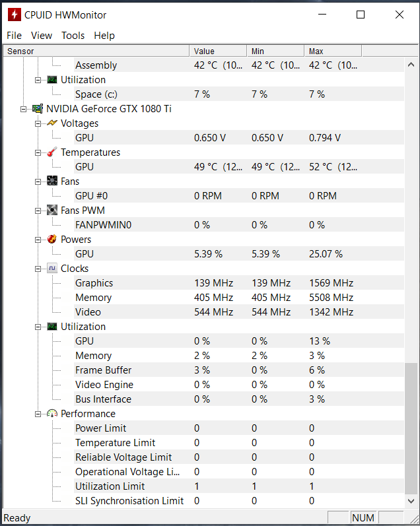Image resolution: width=420 pixels, height=526 pixels.
Task: Click the Performance gauge icon
Action: 52,414
